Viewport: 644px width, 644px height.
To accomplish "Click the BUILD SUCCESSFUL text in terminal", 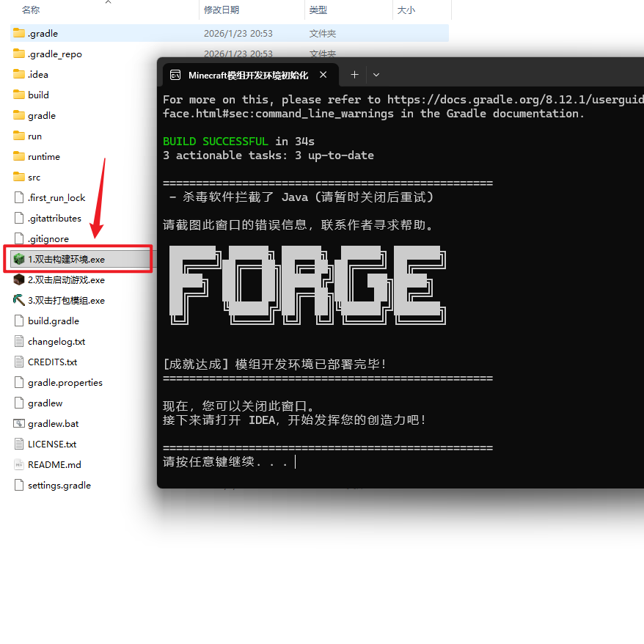I will click(x=215, y=142).
